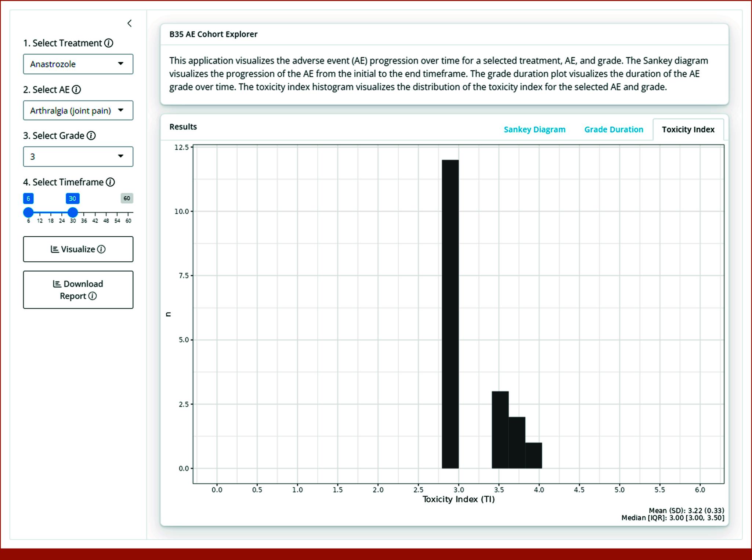Click the blue 6 value bubble above slider

coord(28,199)
